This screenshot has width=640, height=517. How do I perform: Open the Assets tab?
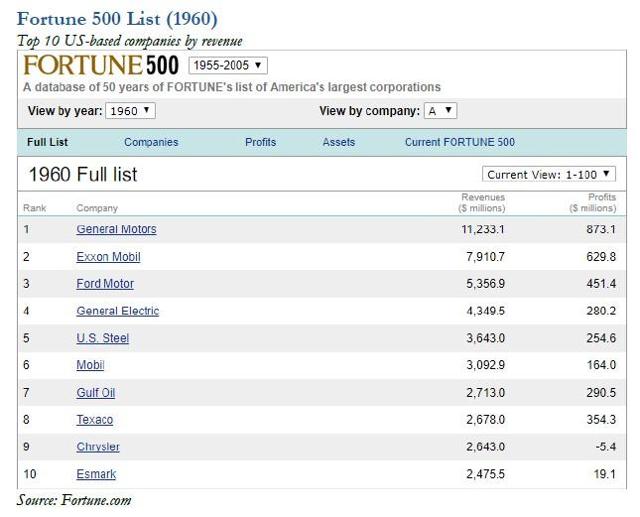coord(339,142)
